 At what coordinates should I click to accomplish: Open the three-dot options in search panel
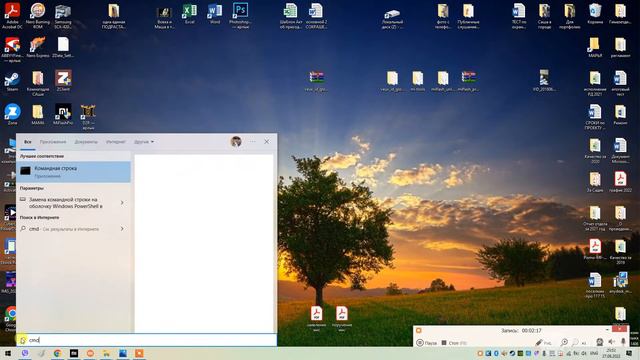253,142
